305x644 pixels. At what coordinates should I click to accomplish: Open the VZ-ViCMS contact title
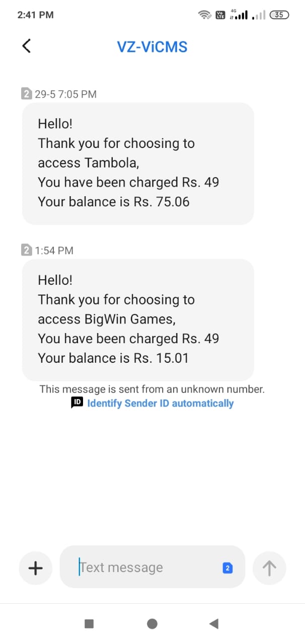(152, 47)
